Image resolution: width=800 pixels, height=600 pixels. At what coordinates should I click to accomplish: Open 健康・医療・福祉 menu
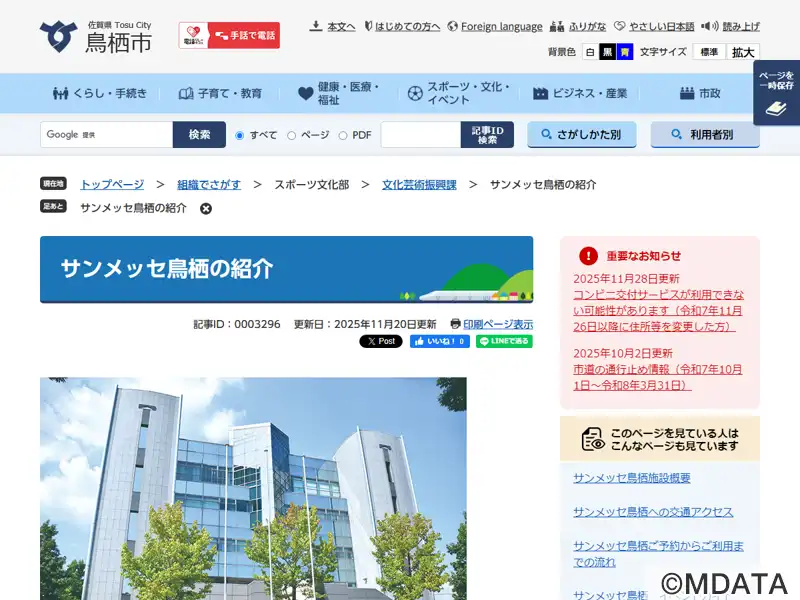click(x=339, y=93)
